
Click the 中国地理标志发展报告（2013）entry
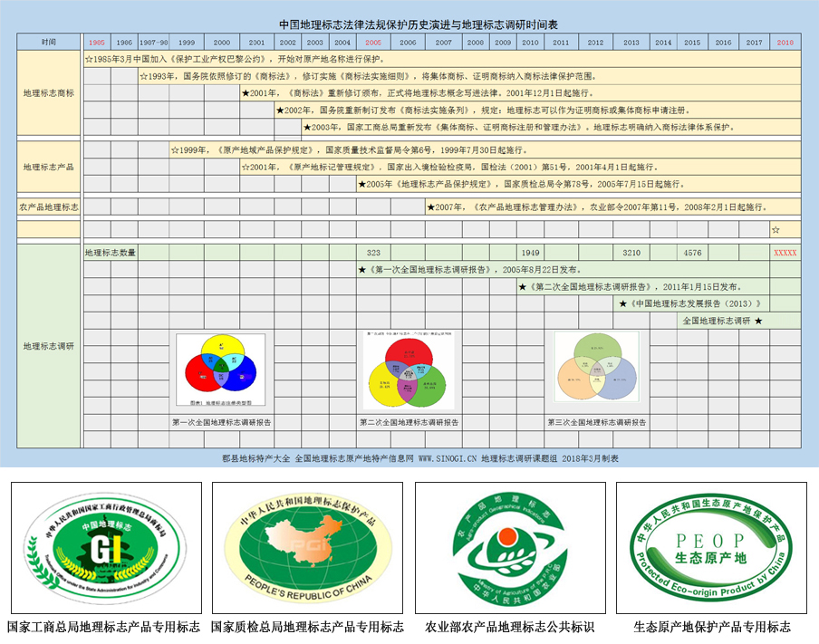tap(690, 303)
